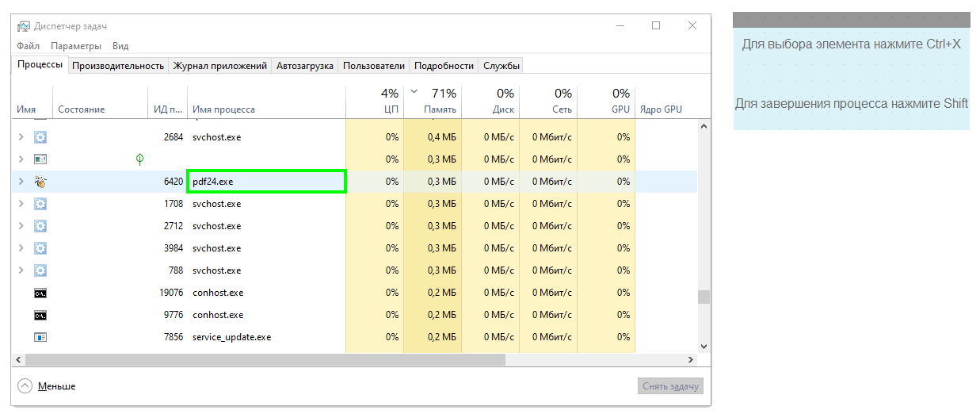The width and height of the screenshot is (980, 418).
Task: Expand the pdf24.exe process group
Action: click(x=21, y=182)
